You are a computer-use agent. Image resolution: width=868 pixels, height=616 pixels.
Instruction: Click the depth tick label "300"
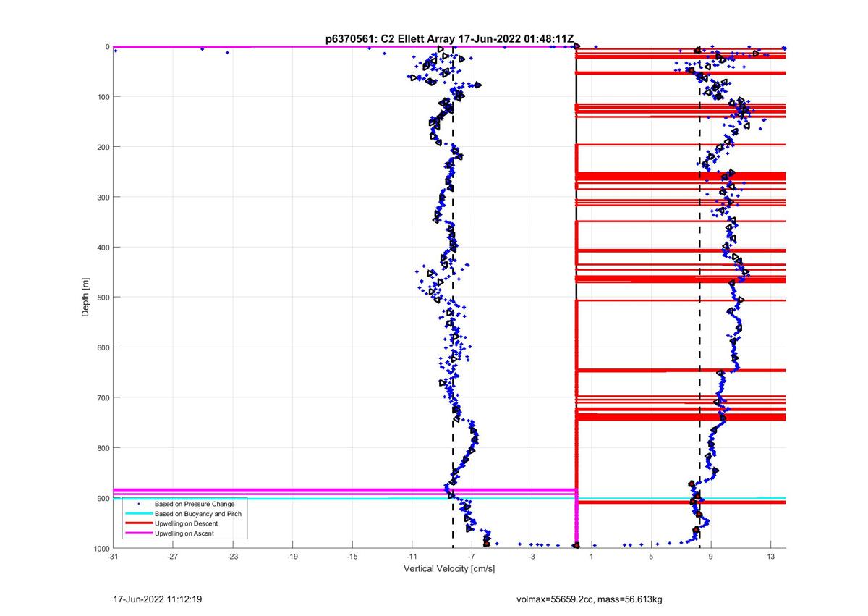102,198
